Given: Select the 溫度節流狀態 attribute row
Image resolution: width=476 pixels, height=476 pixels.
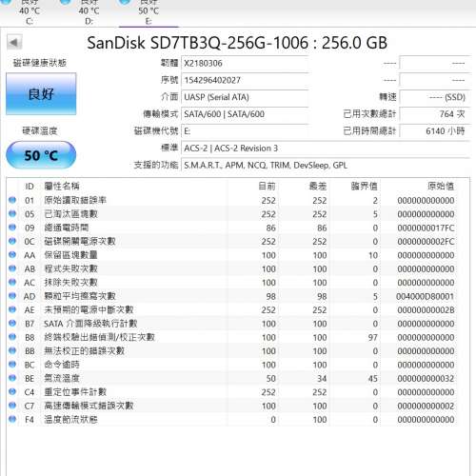Looking at the screenshot, I should point(231,419).
